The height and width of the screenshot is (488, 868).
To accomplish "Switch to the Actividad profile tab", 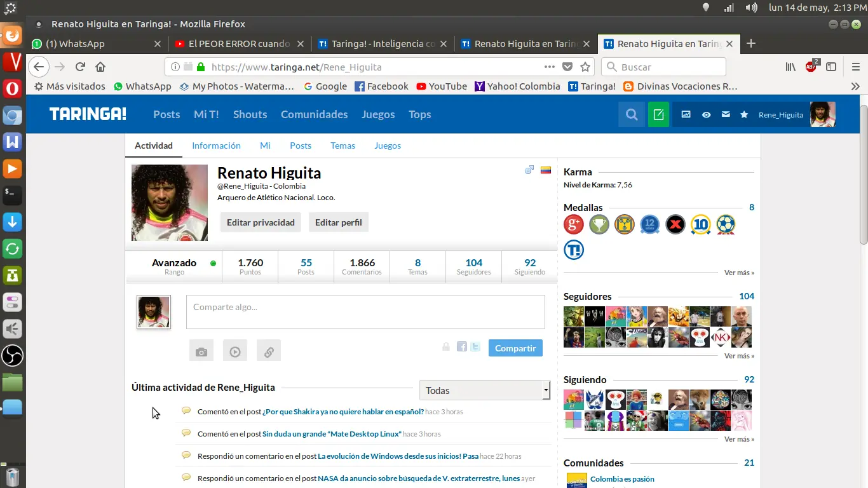I will 154,146.
